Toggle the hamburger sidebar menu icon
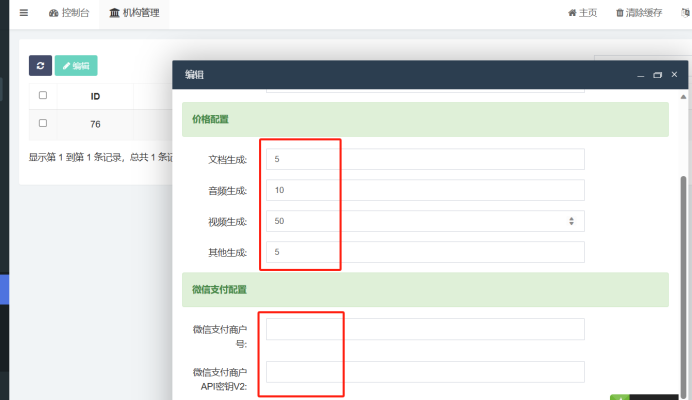 [x=24, y=13]
